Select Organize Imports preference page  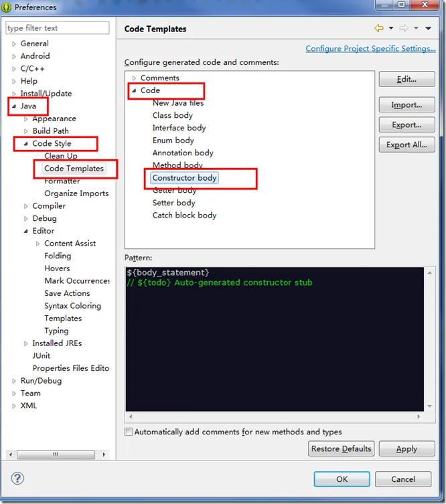click(x=76, y=193)
